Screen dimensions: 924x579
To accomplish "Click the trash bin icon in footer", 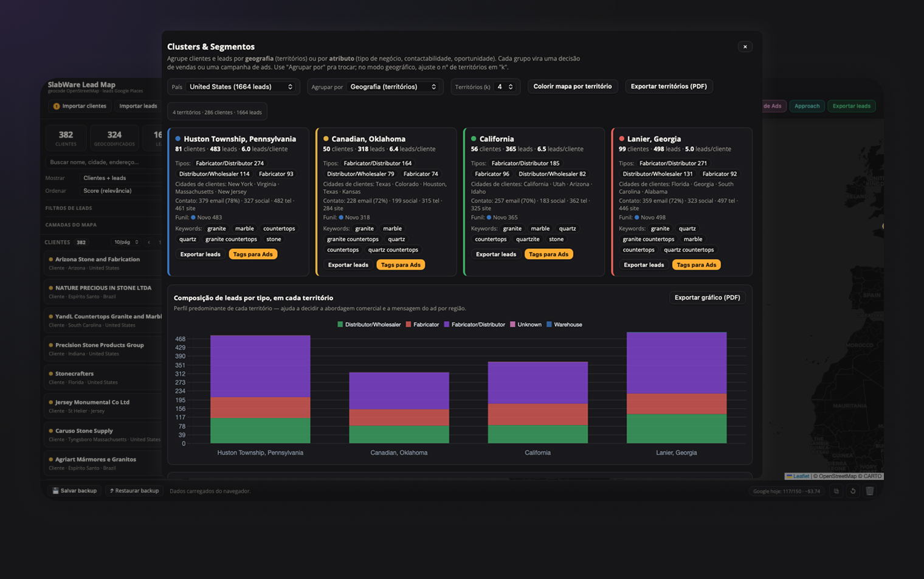I will [x=869, y=491].
